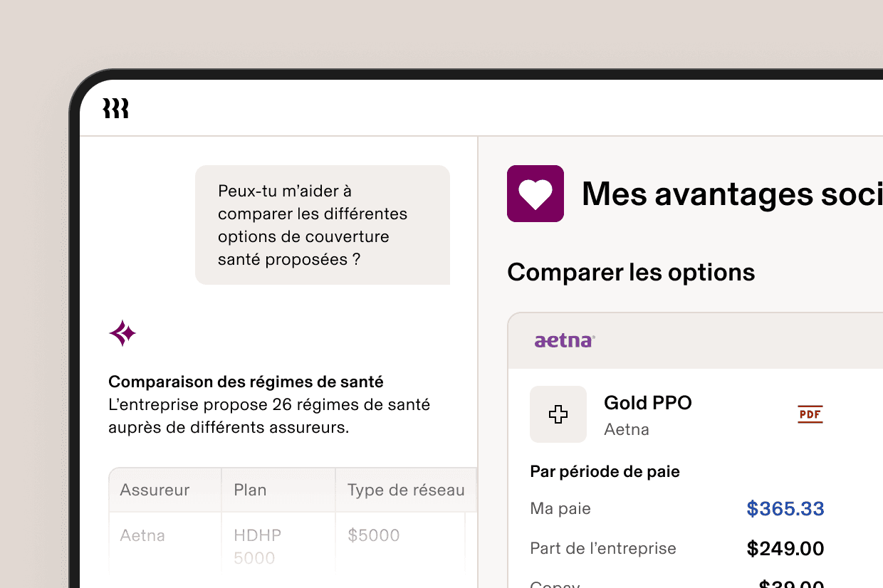Click the 'Par période de paie' label

click(605, 471)
